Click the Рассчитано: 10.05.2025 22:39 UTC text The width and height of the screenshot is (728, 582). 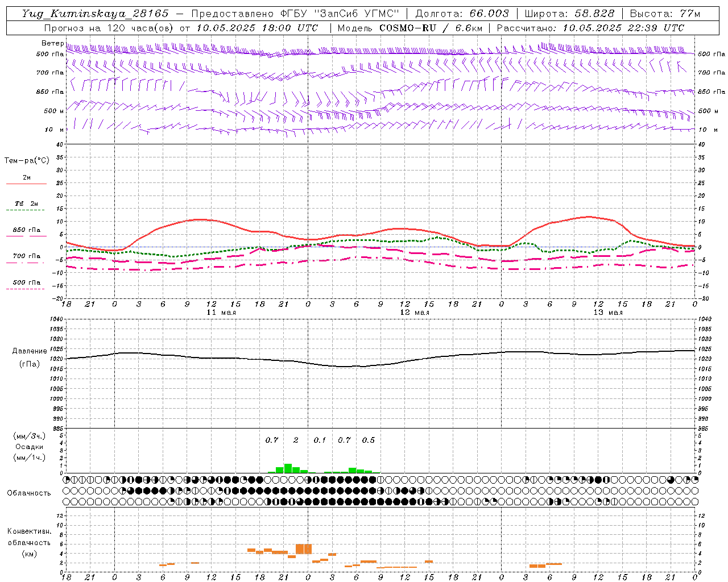(590, 28)
